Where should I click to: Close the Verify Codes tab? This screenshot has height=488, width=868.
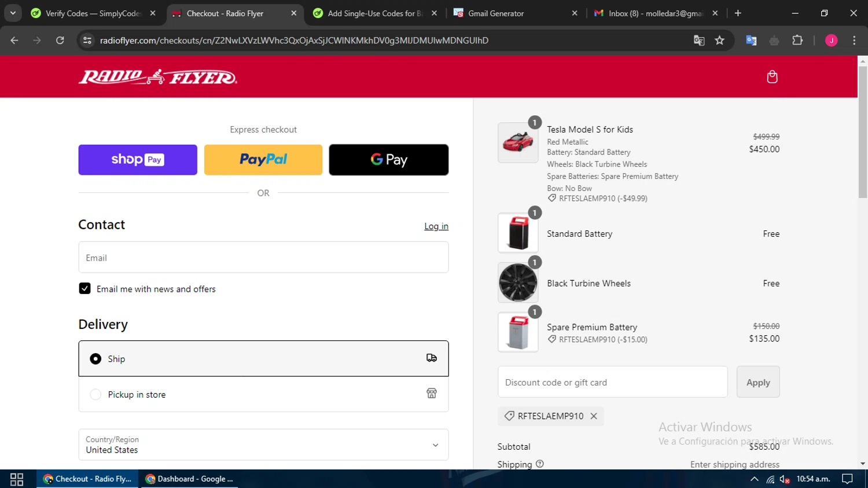pyautogui.click(x=153, y=13)
